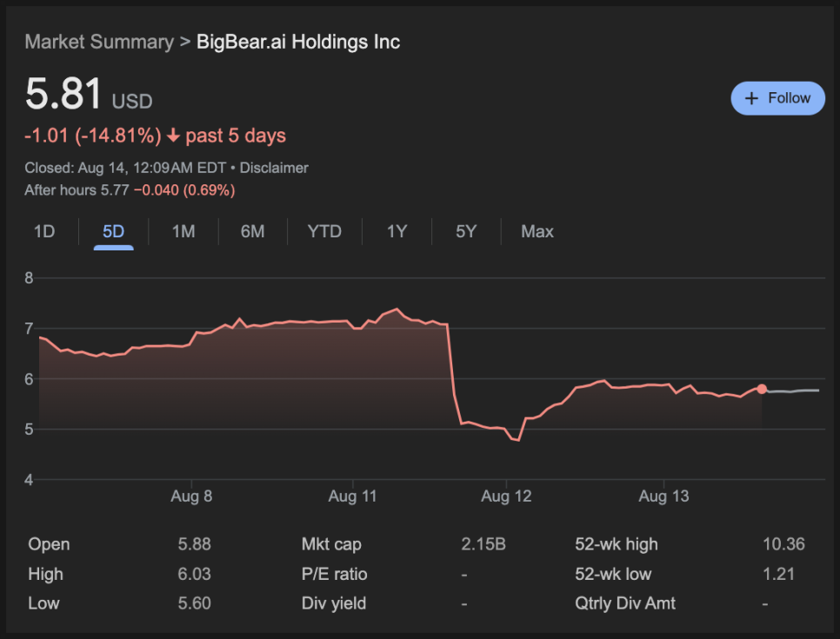840x639 pixels.
Task: Click the plus icon in Follow button
Action: 751,98
